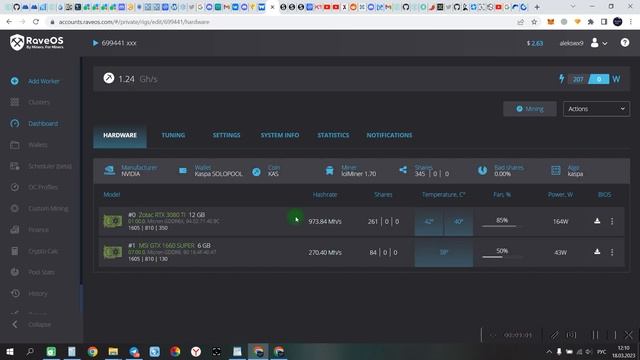Image resolution: width=640 pixels, height=360 pixels.
Task: Click the Shares icon in info bar
Action: [403, 170]
